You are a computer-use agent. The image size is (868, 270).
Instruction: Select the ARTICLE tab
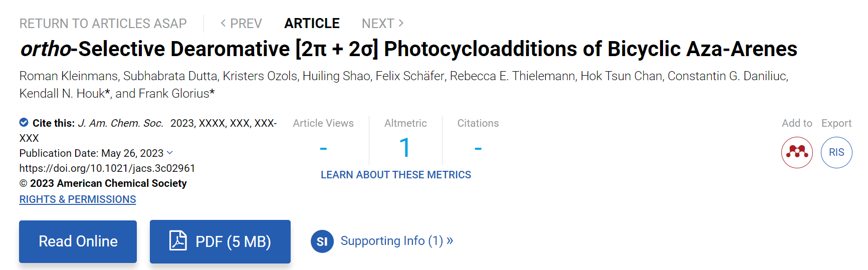coord(312,24)
